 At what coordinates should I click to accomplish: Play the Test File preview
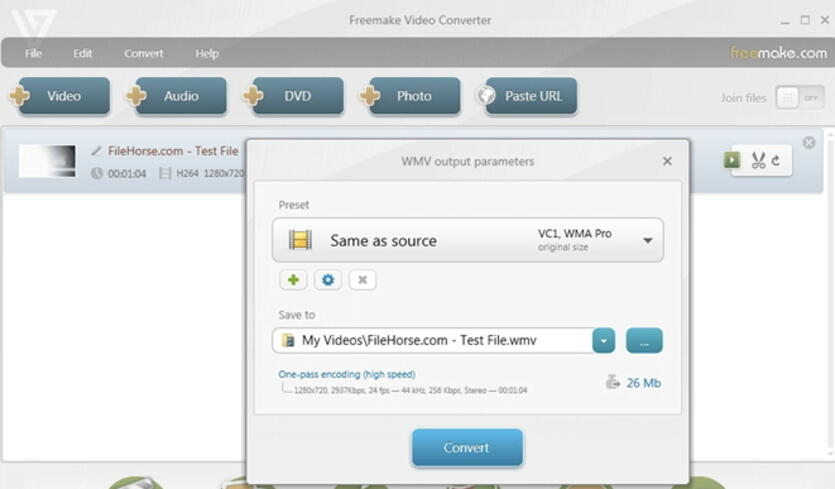(x=732, y=159)
